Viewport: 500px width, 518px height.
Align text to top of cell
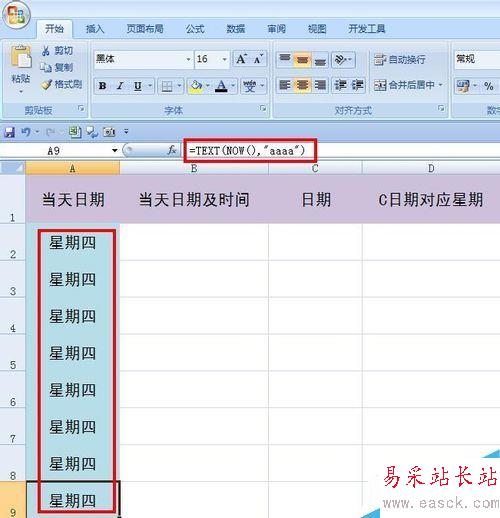click(285, 60)
